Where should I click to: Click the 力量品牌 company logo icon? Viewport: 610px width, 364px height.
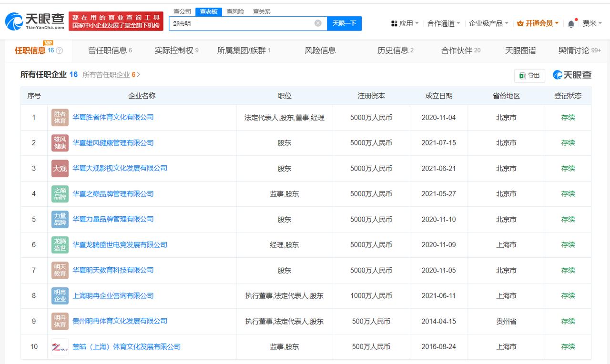point(60,219)
